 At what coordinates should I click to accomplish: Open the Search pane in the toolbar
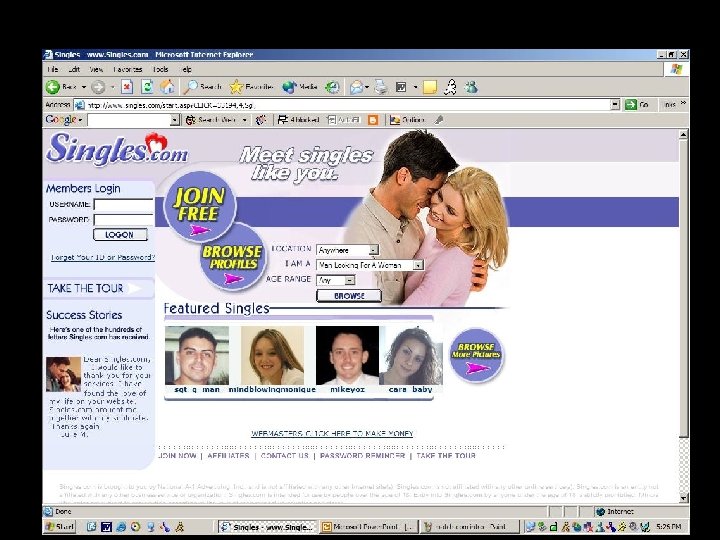203,87
